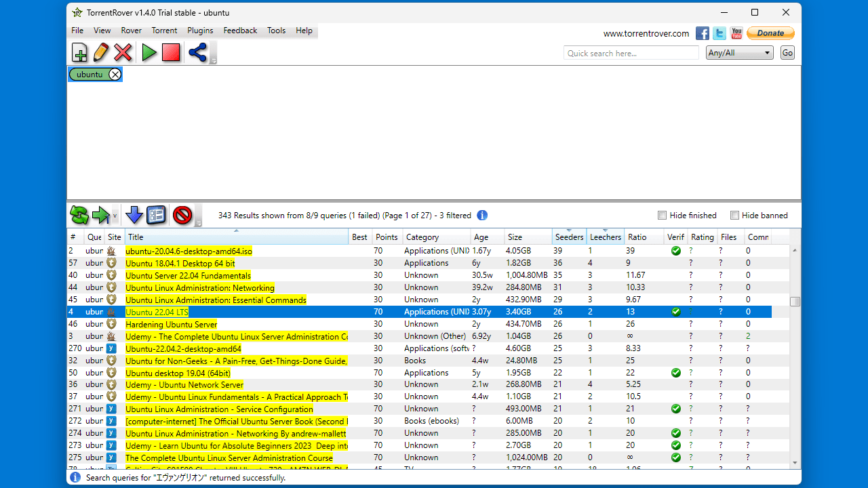Open the Any/All dropdown

(x=739, y=53)
